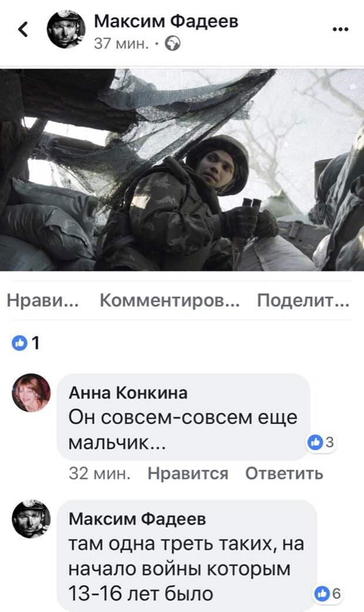
Task: Tap Комментиров... to comment on the post
Action: point(170,301)
